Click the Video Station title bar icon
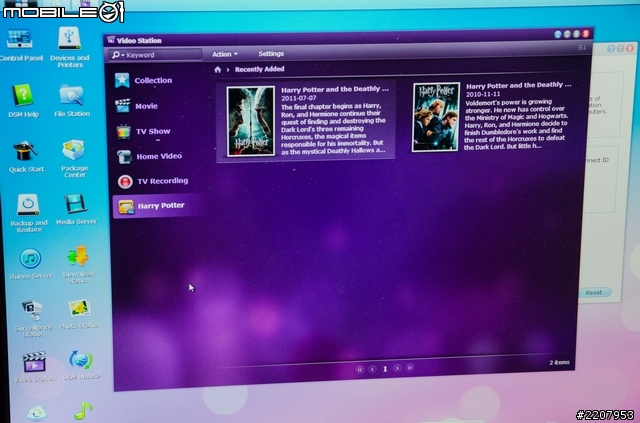 pyautogui.click(x=111, y=40)
